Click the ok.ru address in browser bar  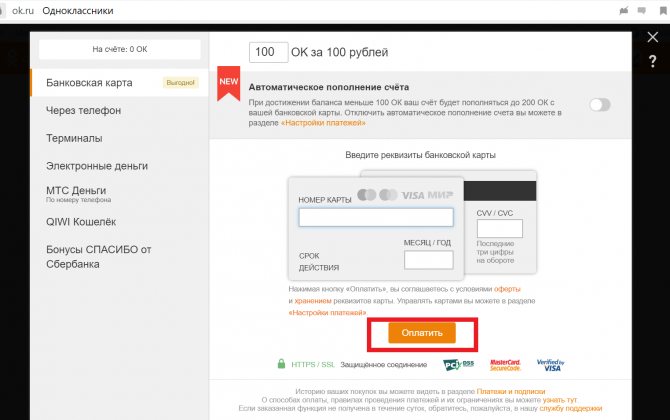click(x=23, y=11)
